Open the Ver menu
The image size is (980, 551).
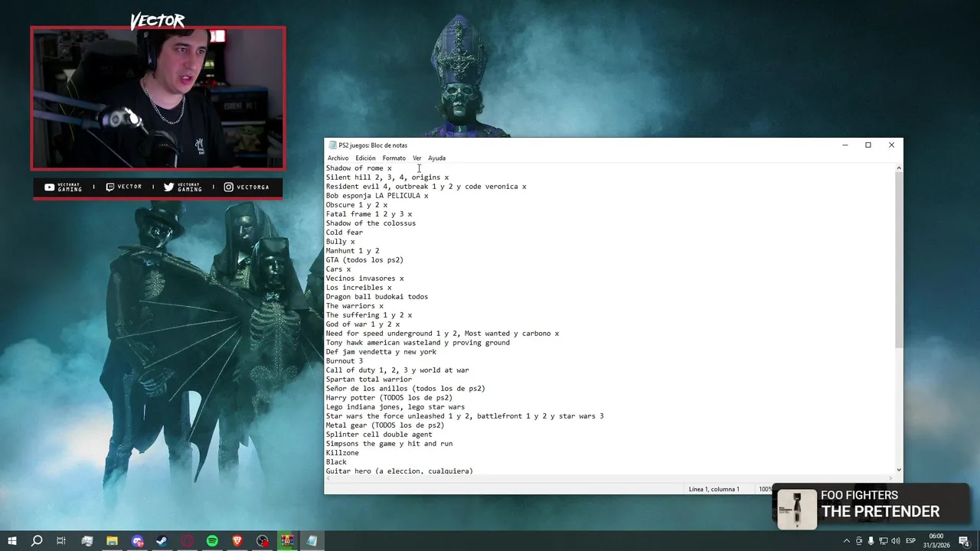[416, 158]
